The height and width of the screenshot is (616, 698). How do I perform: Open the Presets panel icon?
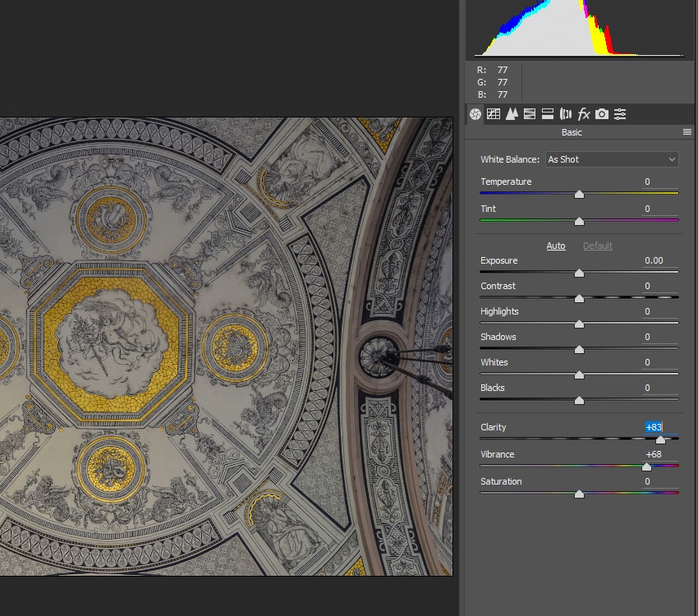pyautogui.click(x=620, y=114)
